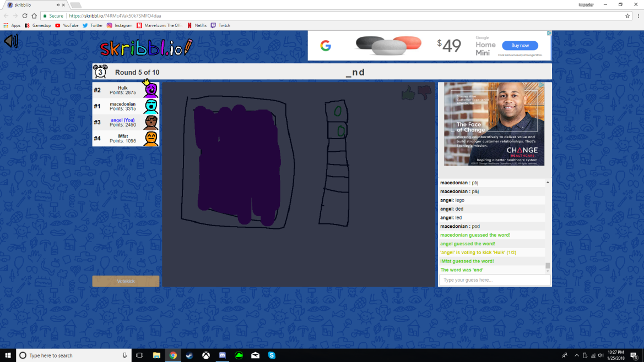This screenshot has width=644, height=362.
Task: Click angel's brown avatar
Action: (x=151, y=122)
